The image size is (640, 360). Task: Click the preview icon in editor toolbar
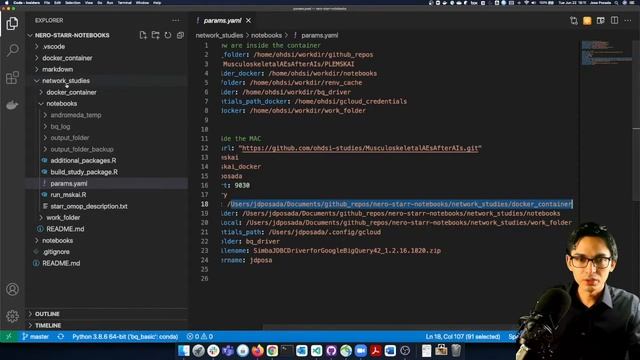tap(600, 20)
